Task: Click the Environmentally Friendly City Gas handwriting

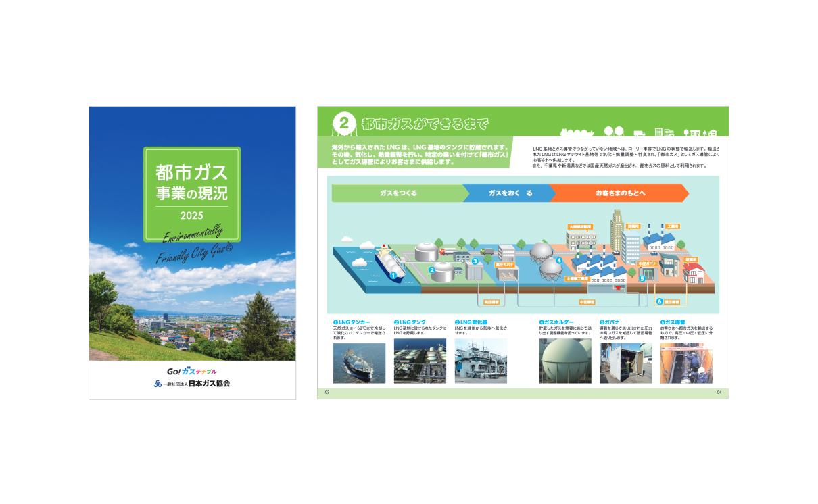Action: pos(193,245)
